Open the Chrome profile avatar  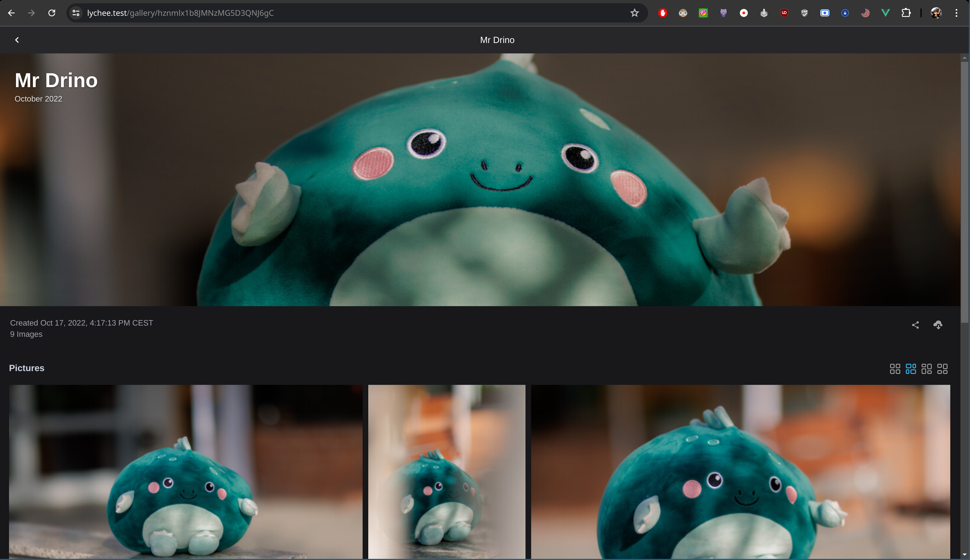coord(936,13)
